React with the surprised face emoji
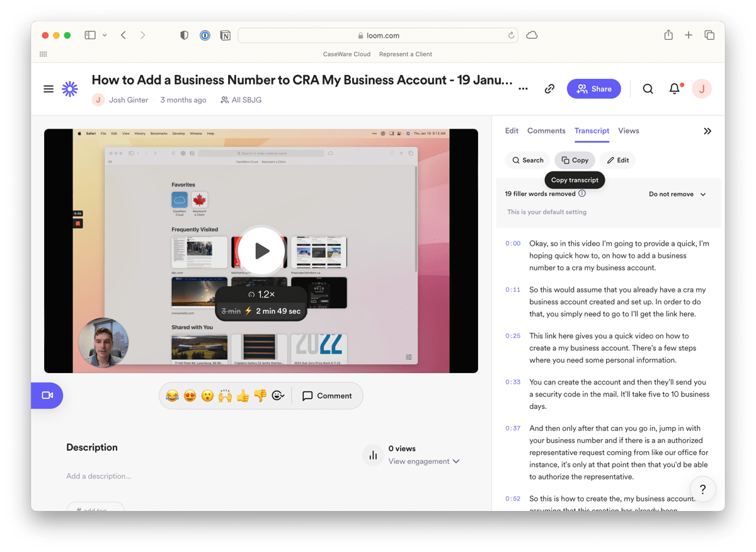 (x=207, y=396)
